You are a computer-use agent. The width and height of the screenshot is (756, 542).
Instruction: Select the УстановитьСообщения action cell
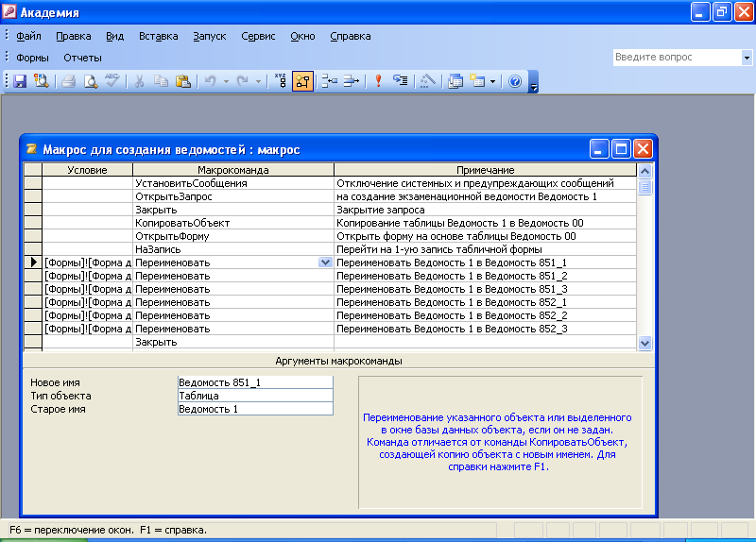point(233,183)
